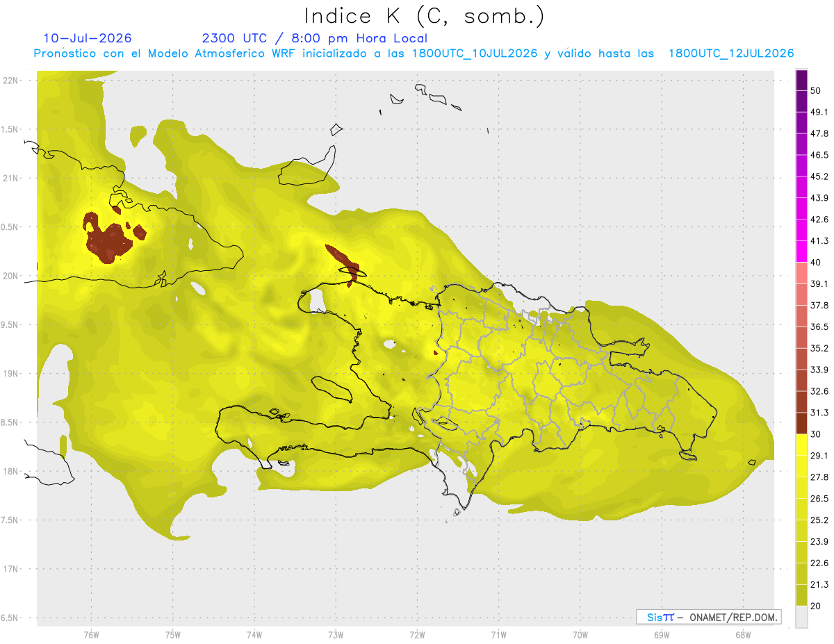Click the legend value '35.2'
Viewport: 834px width, 644px height.
(x=819, y=348)
